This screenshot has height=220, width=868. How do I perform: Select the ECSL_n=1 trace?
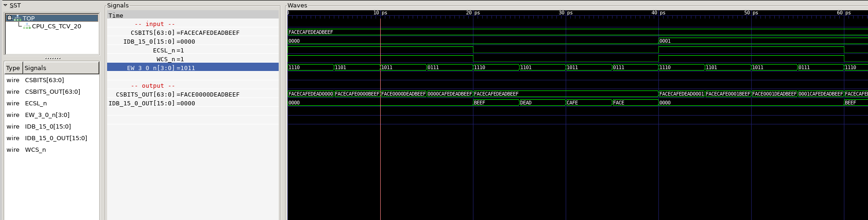(x=168, y=51)
